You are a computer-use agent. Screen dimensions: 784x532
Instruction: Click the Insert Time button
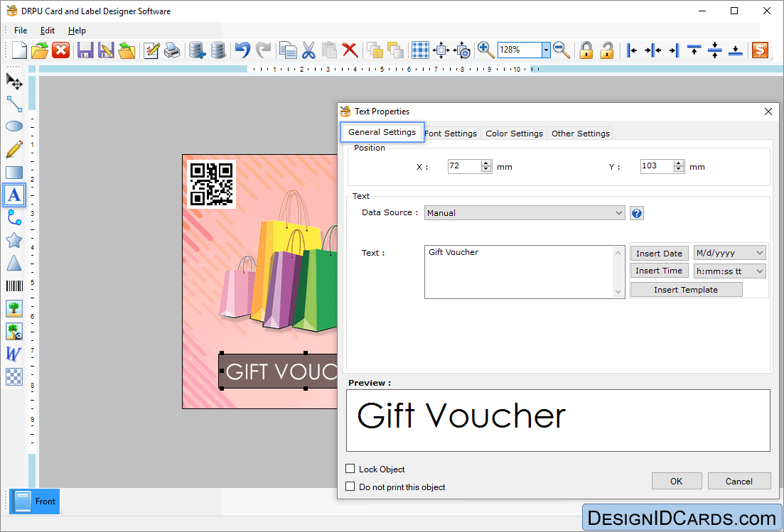click(x=659, y=271)
